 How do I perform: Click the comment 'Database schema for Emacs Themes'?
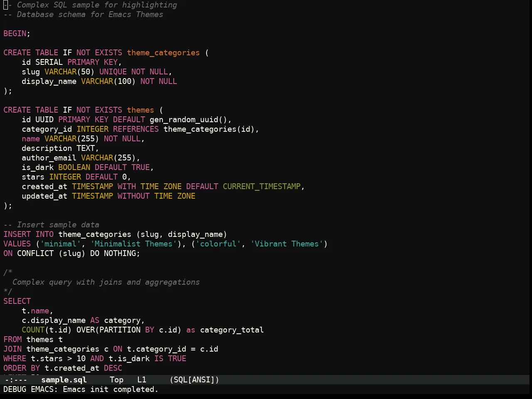point(90,15)
